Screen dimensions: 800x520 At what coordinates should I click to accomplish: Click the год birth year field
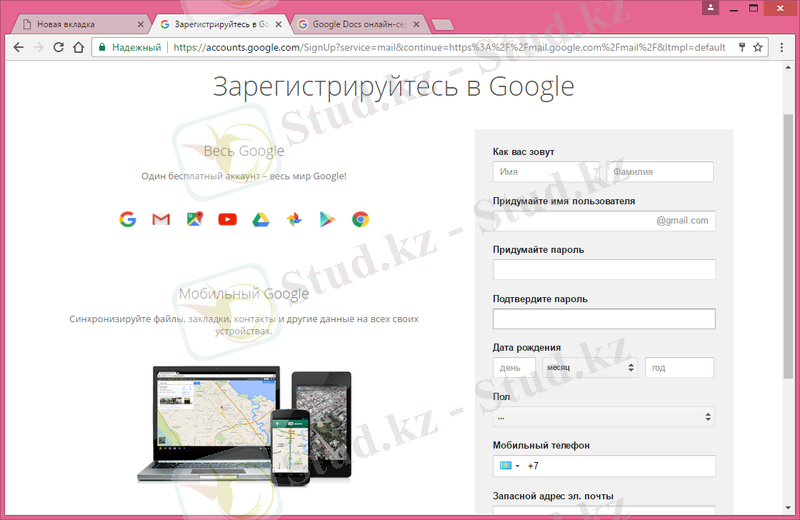[679, 367]
